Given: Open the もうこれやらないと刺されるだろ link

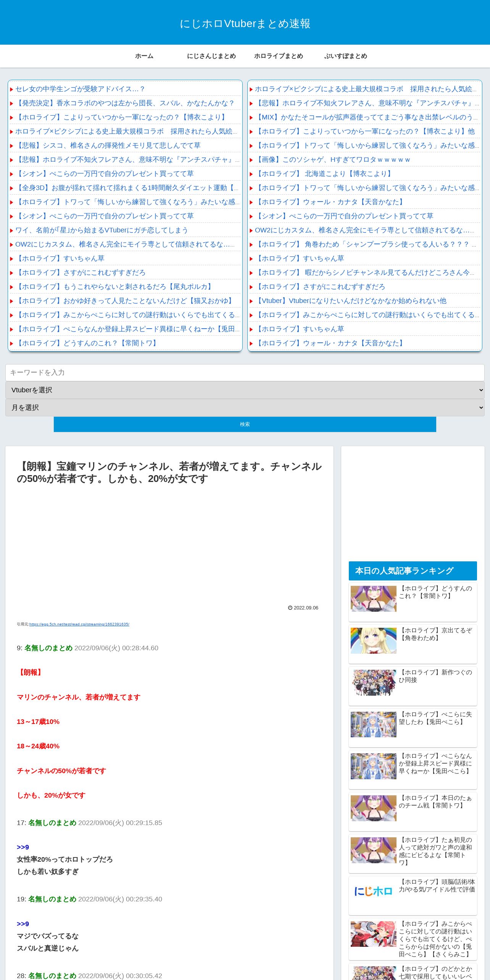Looking at the screenshot, I should tap(114, 287).
